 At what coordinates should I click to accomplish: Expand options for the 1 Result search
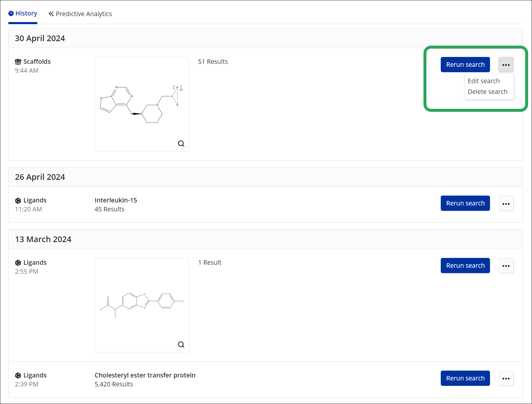tap(506, 266)
